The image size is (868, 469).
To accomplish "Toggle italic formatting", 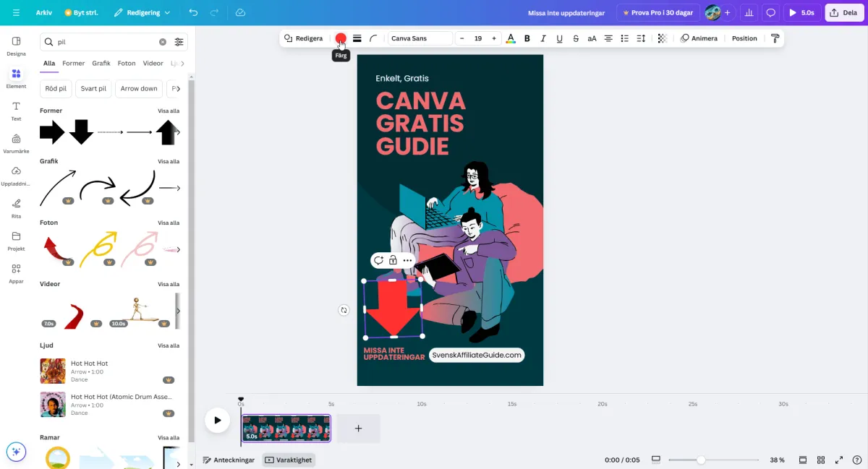I will click(543, 38).
